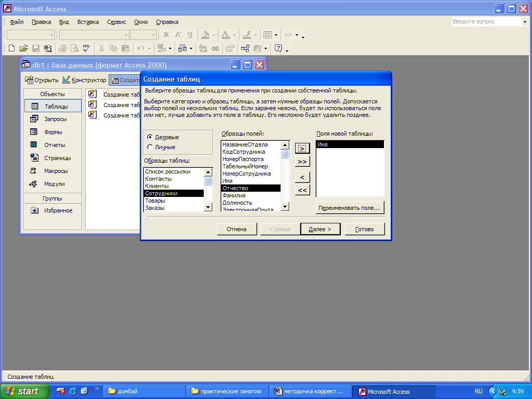Click the font color A swatch
This screenshot has width=532, height=399.
(x=225, y=35)
